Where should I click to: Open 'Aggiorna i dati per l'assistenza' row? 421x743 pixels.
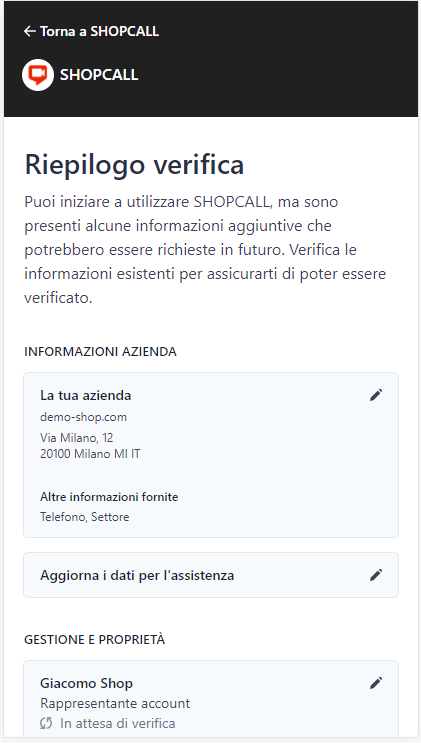(211, 575)
